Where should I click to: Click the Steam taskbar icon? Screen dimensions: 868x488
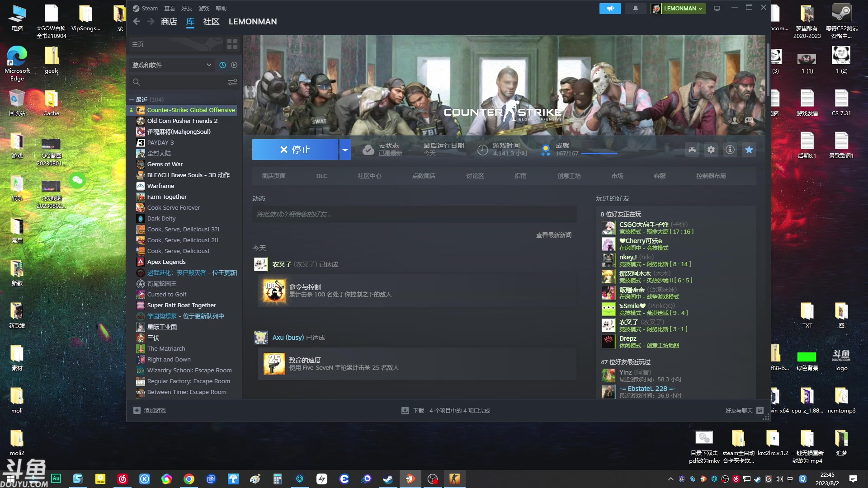tap(388, 479)
